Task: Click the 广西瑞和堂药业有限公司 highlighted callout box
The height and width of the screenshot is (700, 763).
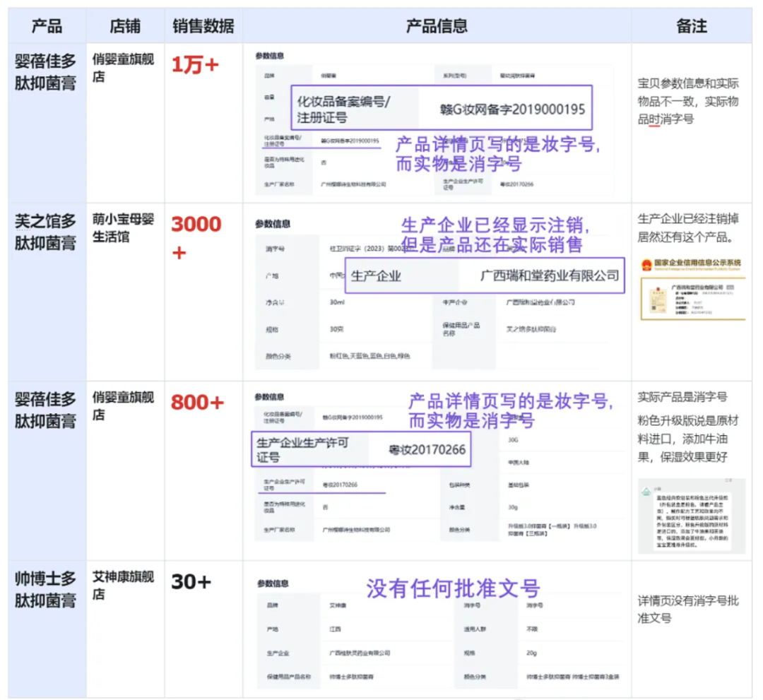Action: coord(485,275)
